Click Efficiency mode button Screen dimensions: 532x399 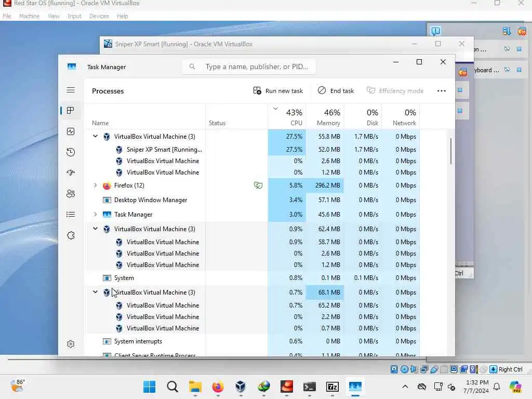click(395, 90)
